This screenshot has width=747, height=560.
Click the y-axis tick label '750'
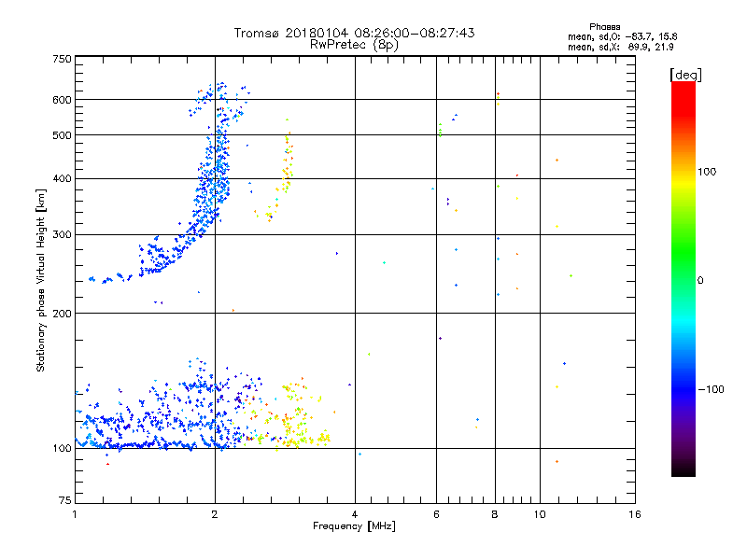click(x=62, y=59)
